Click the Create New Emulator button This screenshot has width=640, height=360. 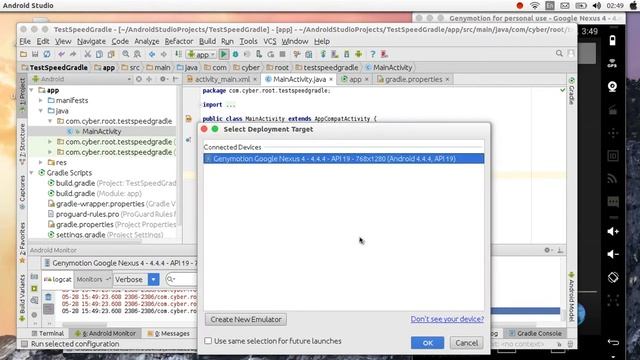[246, 320]
